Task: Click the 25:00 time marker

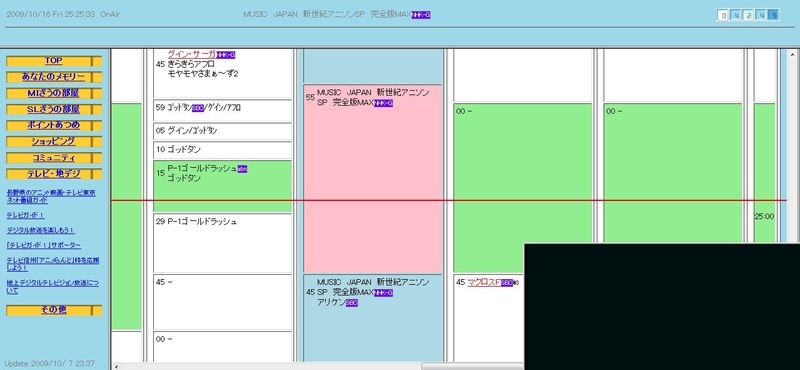Action: tap(764, 216)
